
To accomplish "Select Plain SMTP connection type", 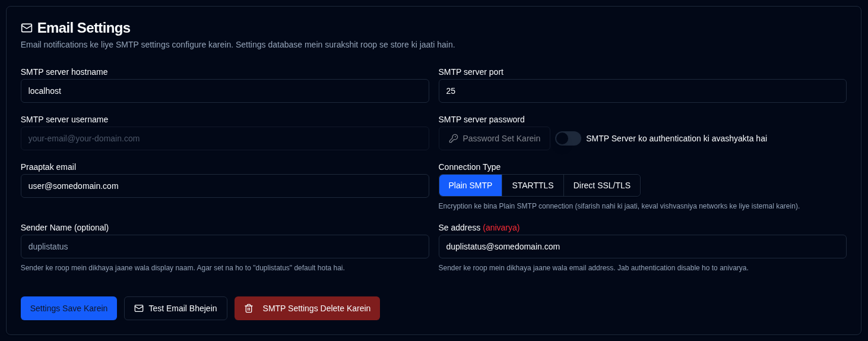I will coord(470,185).
